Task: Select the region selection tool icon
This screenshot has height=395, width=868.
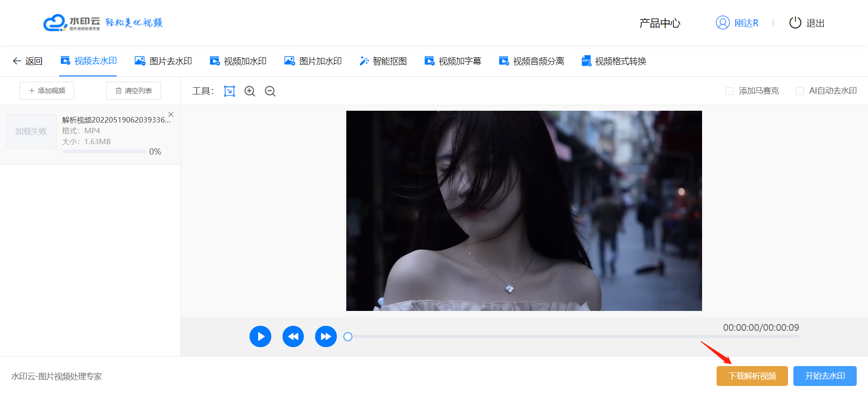Action: point(229,91)
